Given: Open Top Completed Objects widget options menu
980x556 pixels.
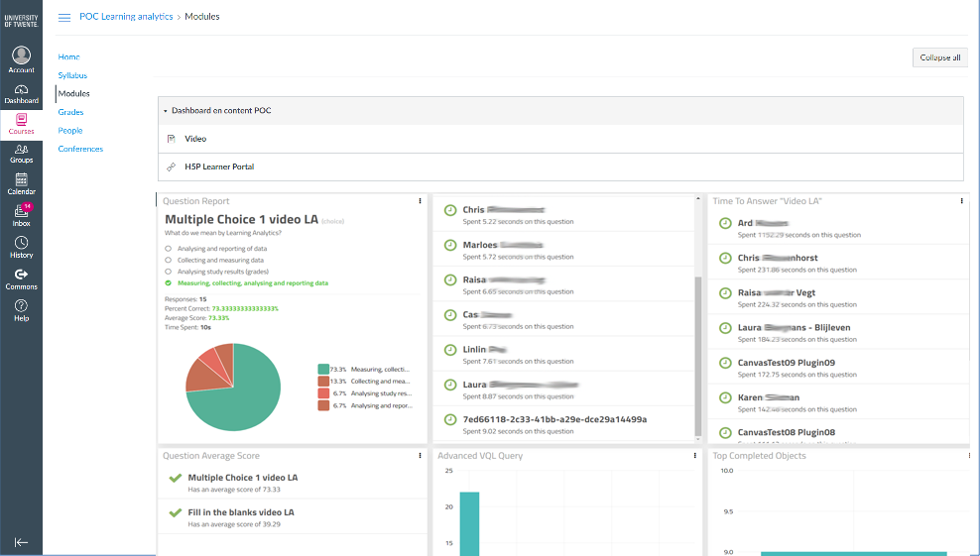Looking at the screenshot, I should pos(969,456).
